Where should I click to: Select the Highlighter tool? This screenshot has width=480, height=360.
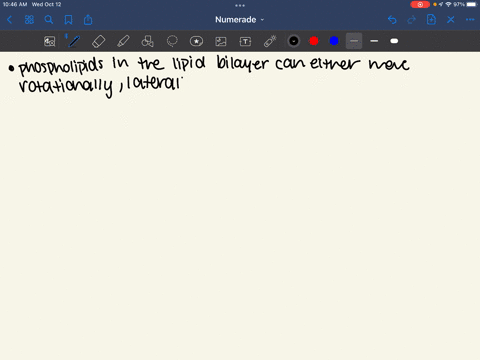(x=123, y=41)
